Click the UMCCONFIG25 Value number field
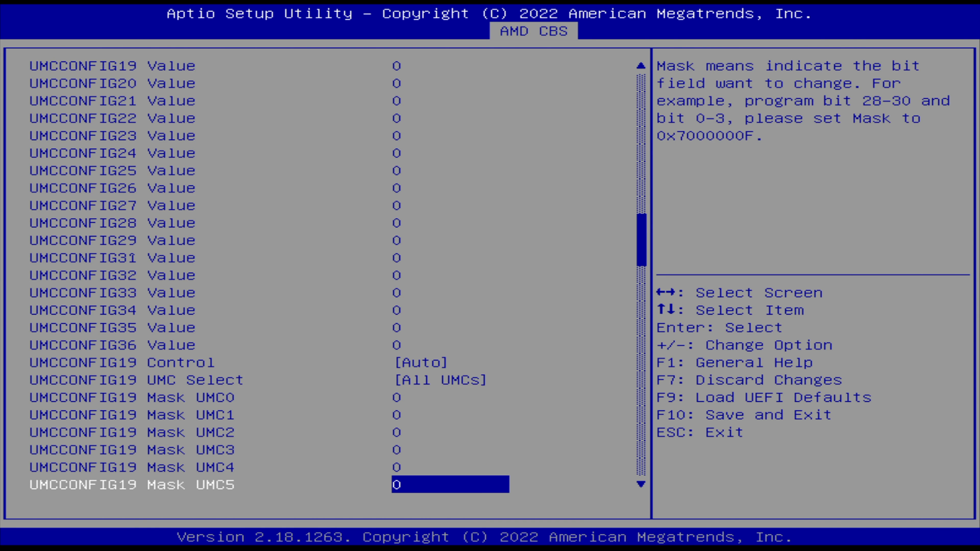The image size is (980, 551). (x=396, y=171)
